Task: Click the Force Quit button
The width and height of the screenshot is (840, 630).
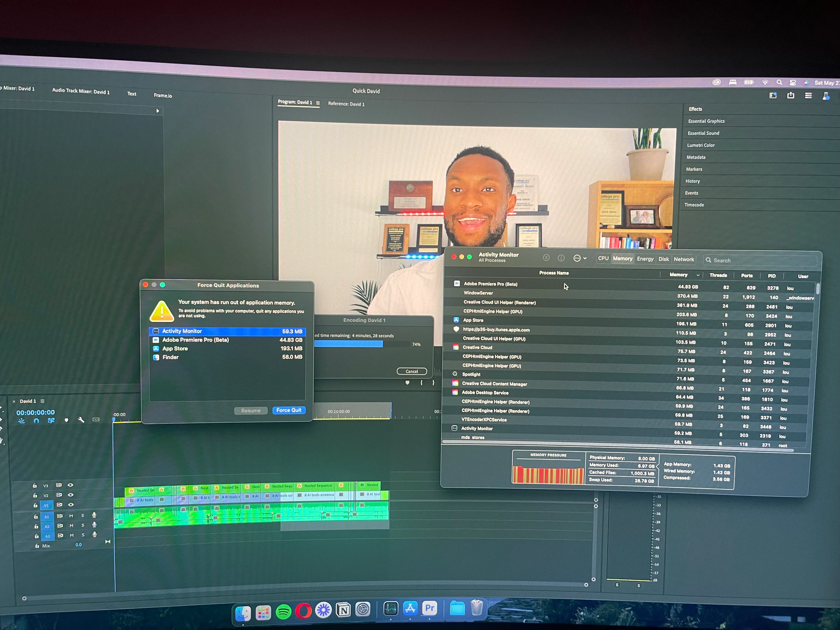Action: 289,410
